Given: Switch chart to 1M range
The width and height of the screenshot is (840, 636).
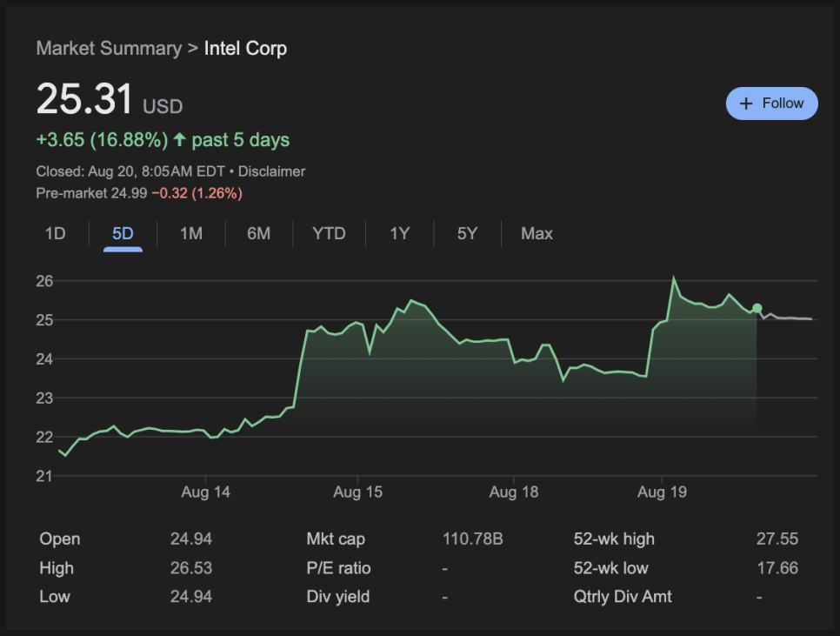Looking at the screenshot, I should pos(191,234).
